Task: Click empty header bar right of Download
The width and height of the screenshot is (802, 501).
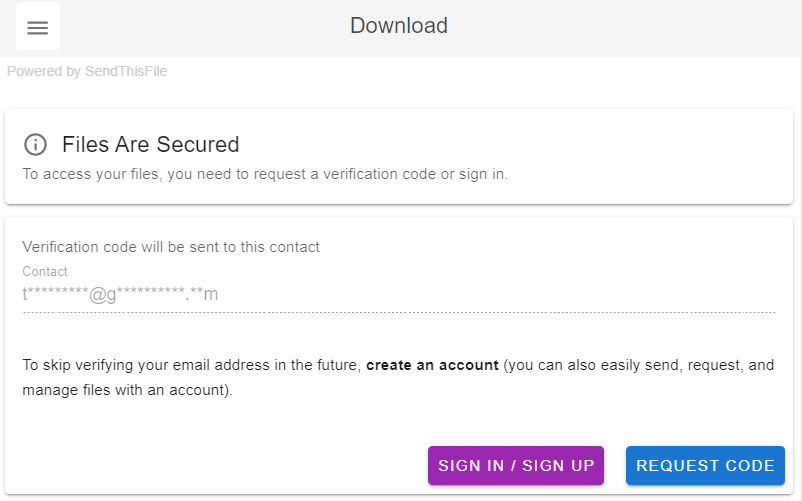Action: [620, 27]
